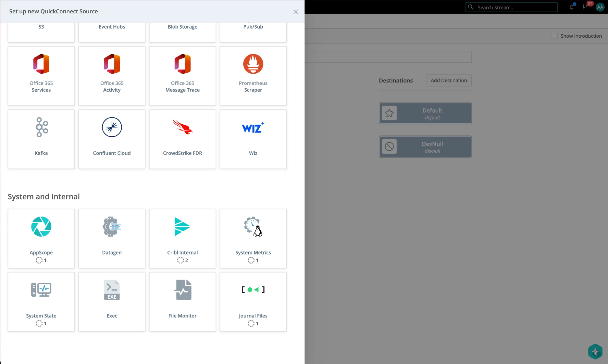Select the Pub/Sub source tile
Screen dimensions: 608x364
point(253,32)
